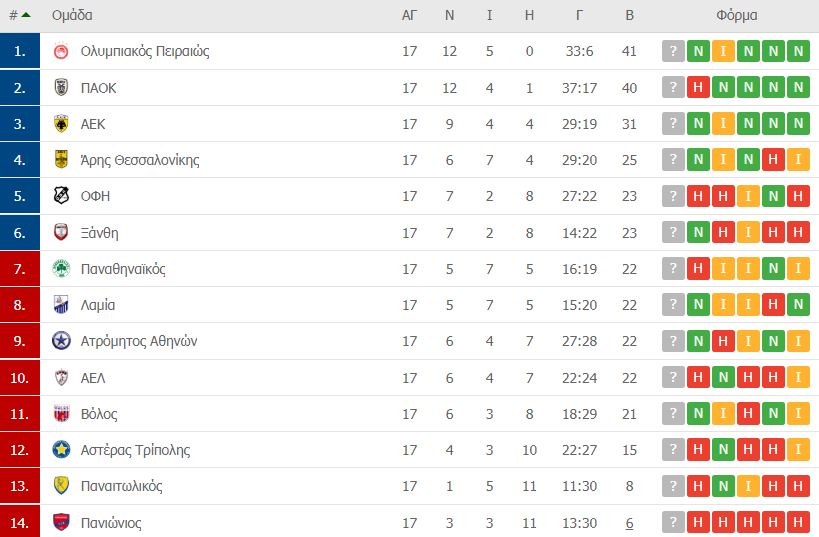The width and height of the screenshot is (819, 537).
Task: Click the Olympiacos Piraeus club crest
Action: [61, 51]
